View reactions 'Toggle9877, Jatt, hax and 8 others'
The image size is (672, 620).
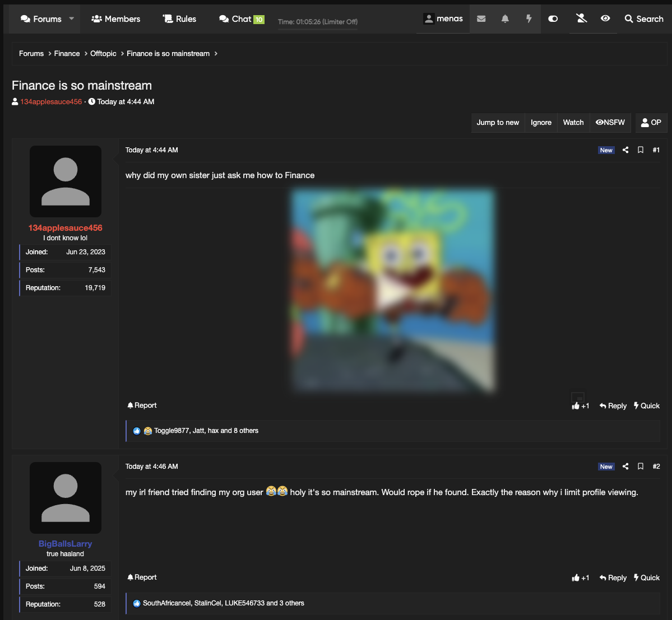point(206,431)
